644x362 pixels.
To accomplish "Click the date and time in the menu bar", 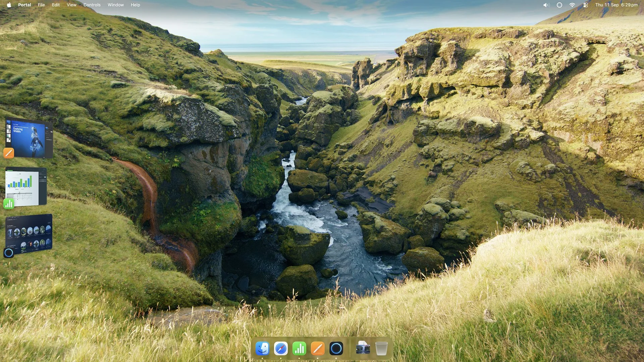I will coord(616,5).
